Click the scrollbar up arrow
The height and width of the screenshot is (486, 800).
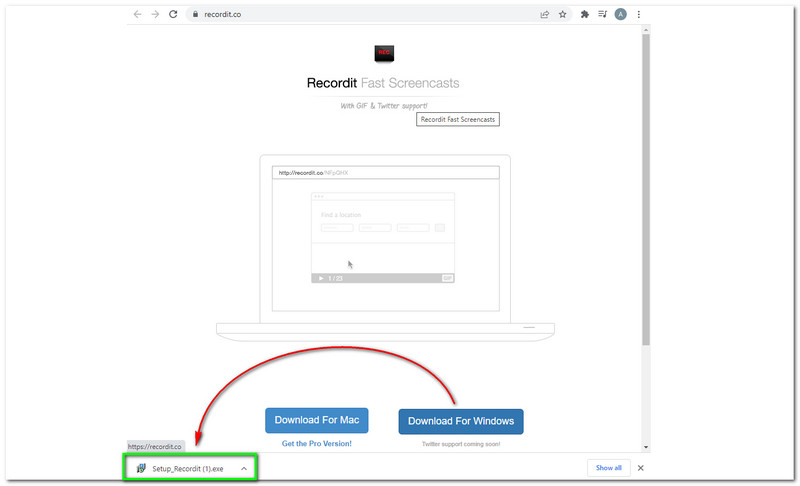coord(646,30)
